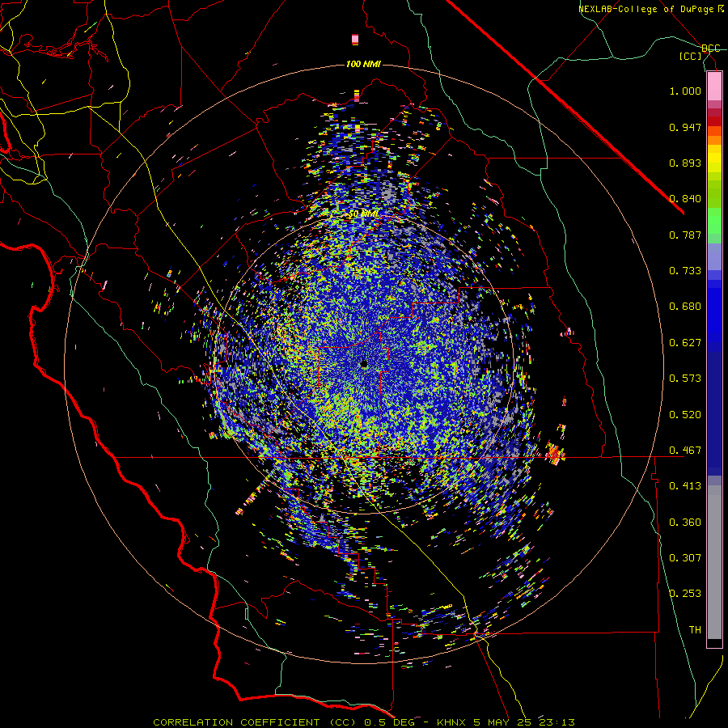Viewport: 728px width, 728px height.
Task: Click the black radar site dot at center
Action: tap(364, 365)
